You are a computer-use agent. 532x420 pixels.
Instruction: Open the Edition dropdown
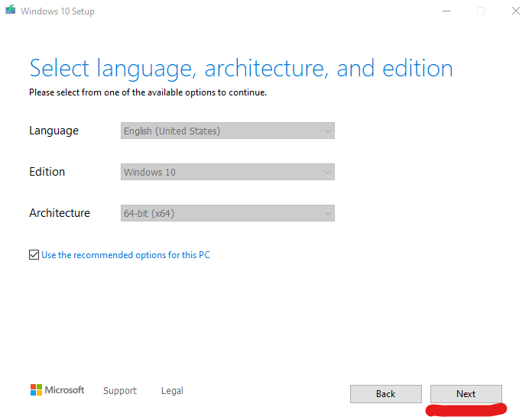pos(227,172)
